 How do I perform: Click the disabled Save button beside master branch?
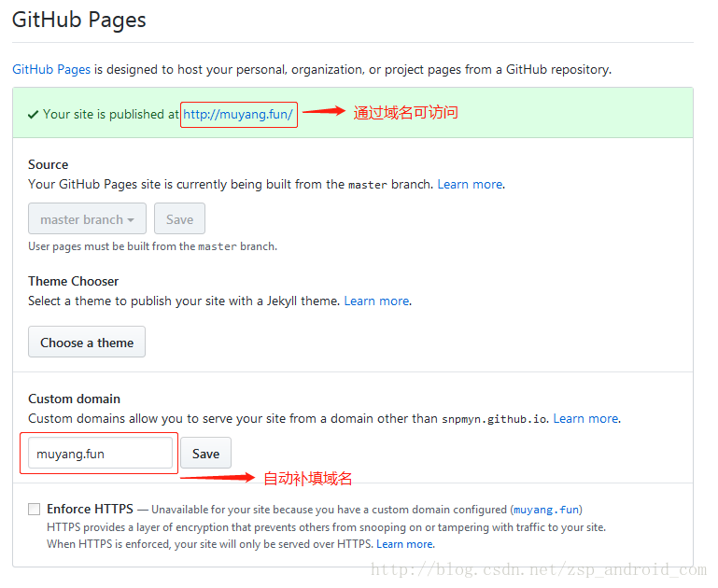(x=179, y=218)
